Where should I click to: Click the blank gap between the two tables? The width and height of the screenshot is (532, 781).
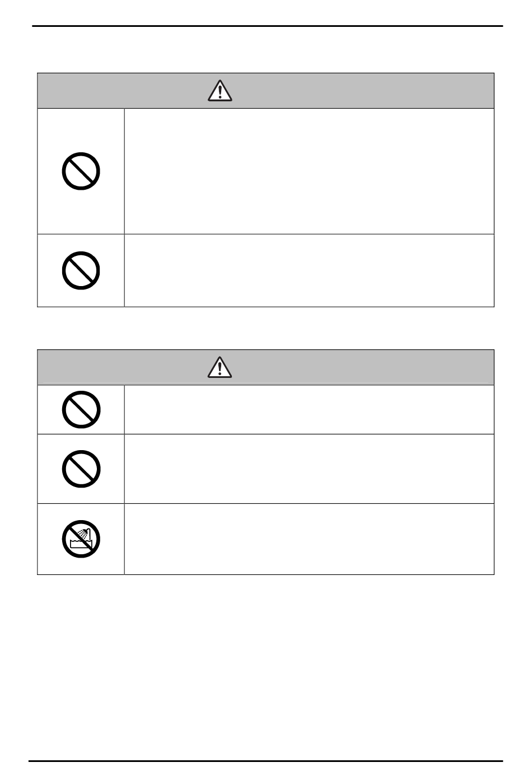265,328
